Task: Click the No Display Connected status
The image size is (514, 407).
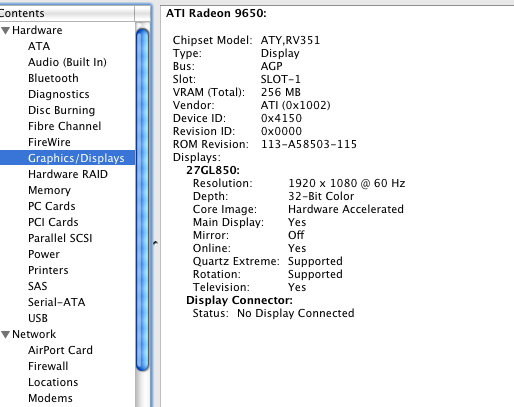Action: (296, 313)
